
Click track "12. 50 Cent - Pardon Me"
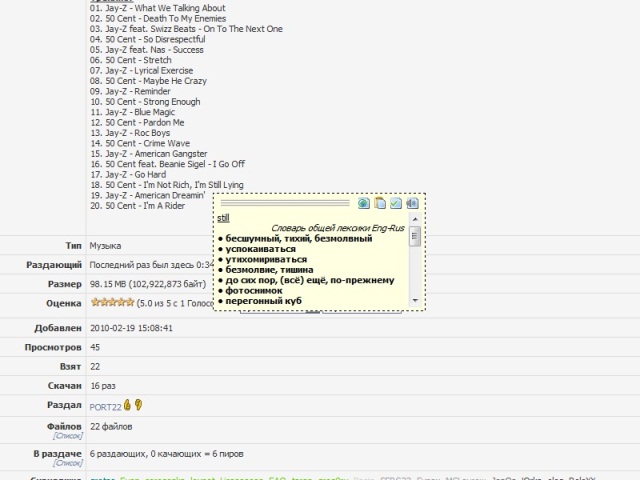(x=137, y=122)
